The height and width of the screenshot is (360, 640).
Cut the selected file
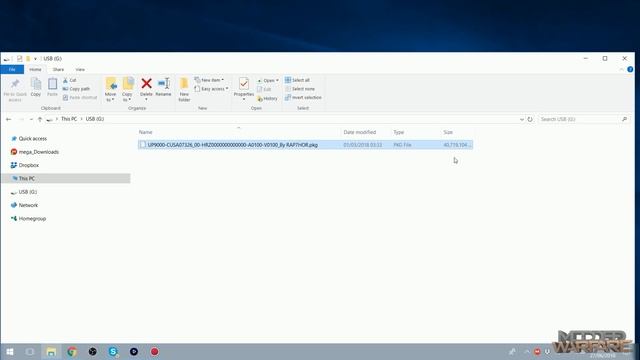70,80
